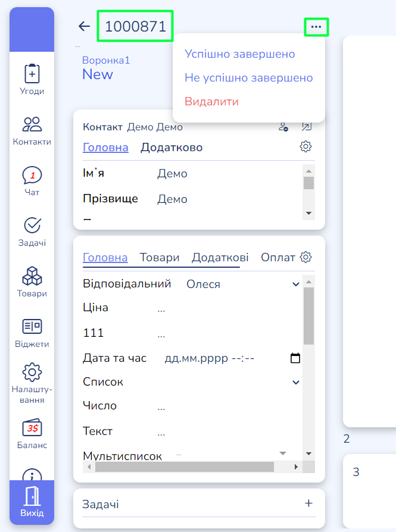Image resolution: width=396 pixels, height=532 pixels.
Task: Open Баланс in the sidebar
Action: [x=32, y=434]
